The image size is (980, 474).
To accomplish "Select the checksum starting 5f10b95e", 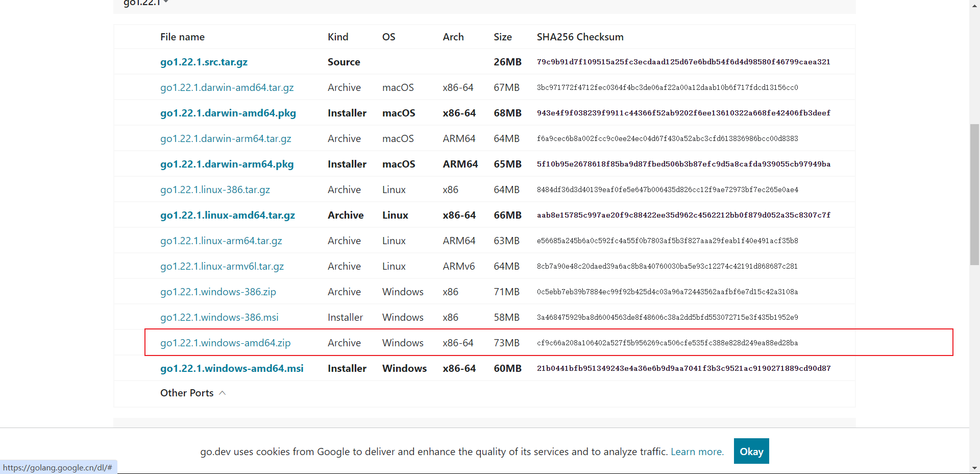I will click(x=683, y=164).
